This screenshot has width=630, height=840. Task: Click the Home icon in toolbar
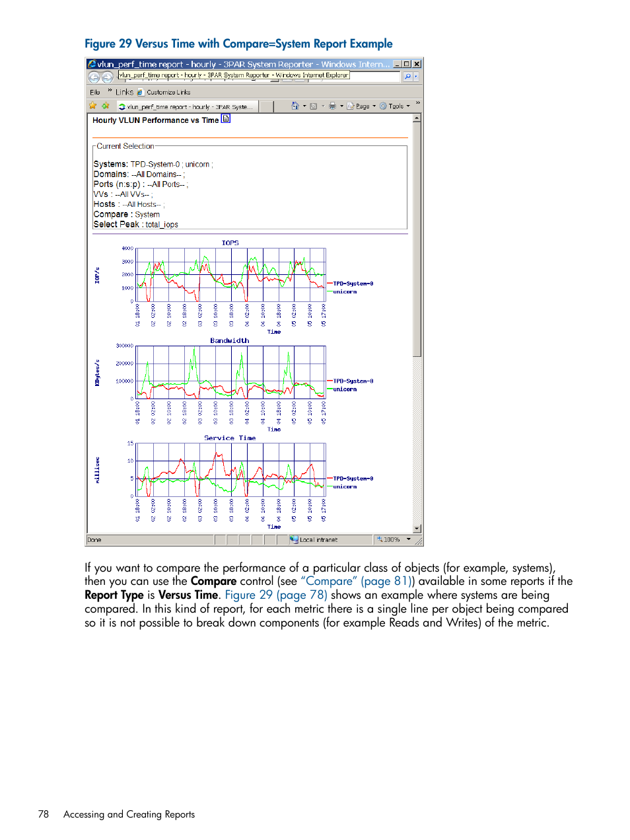[295, 106]
